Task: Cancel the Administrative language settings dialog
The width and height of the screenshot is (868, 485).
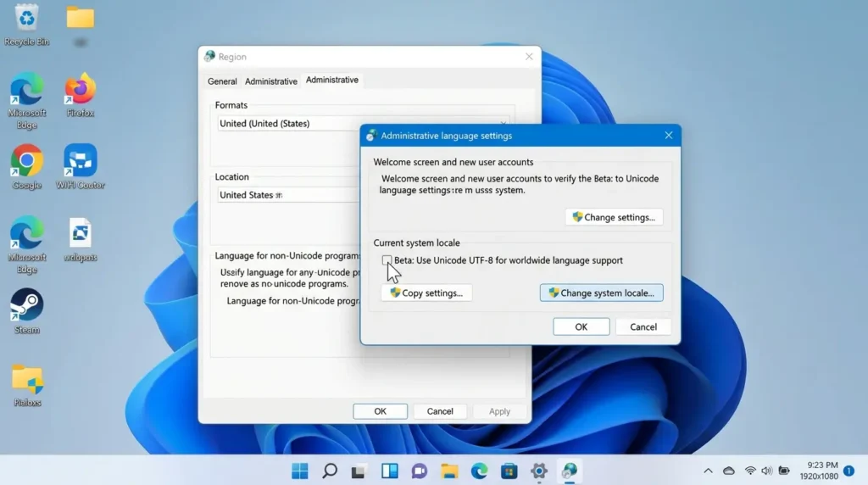Action: coord(643,326)
